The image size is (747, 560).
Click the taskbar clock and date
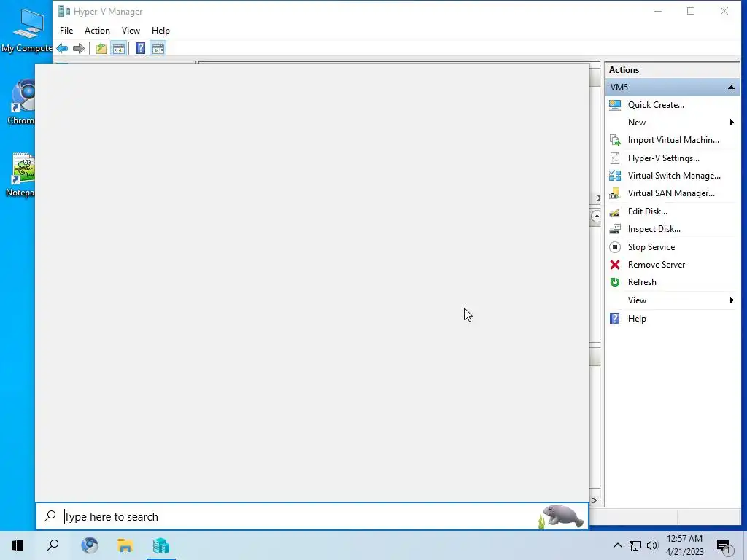(684, 545)
